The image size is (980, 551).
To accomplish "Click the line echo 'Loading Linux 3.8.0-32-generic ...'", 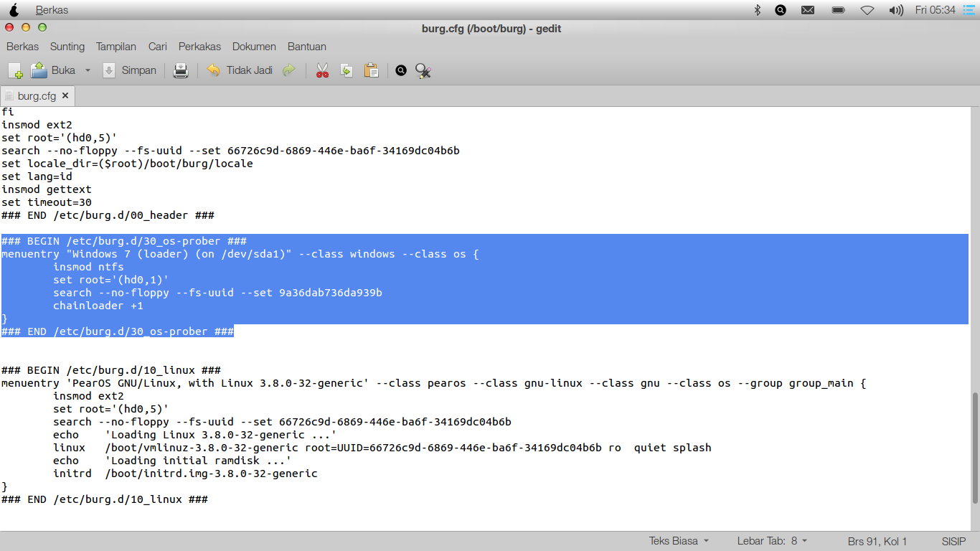I will tap(195, 435).
